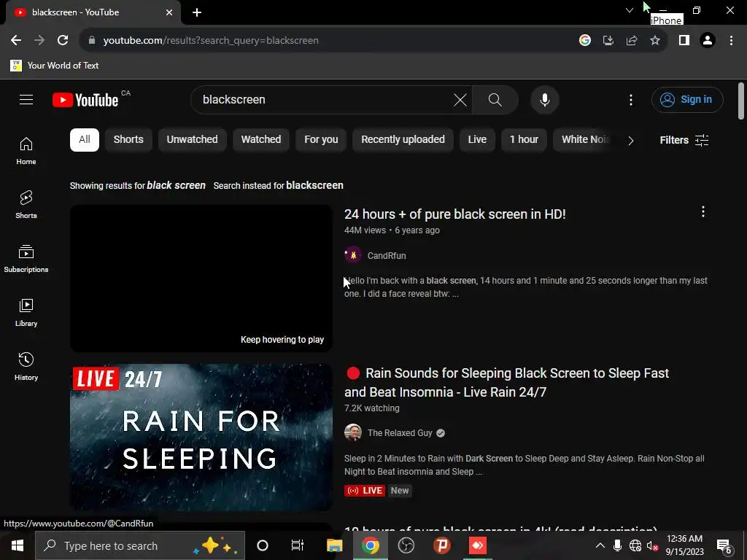Open Library in the sidebar

coord(26,312)
